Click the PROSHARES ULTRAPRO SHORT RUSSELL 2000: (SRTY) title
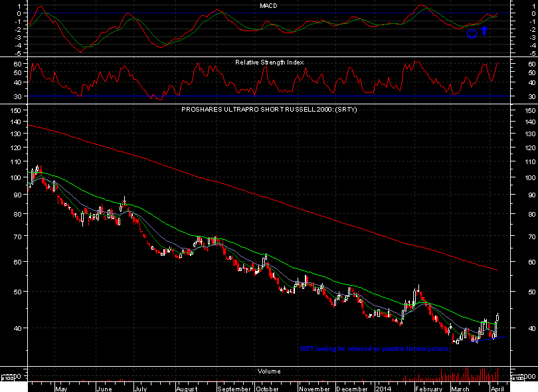 [269, 110]
